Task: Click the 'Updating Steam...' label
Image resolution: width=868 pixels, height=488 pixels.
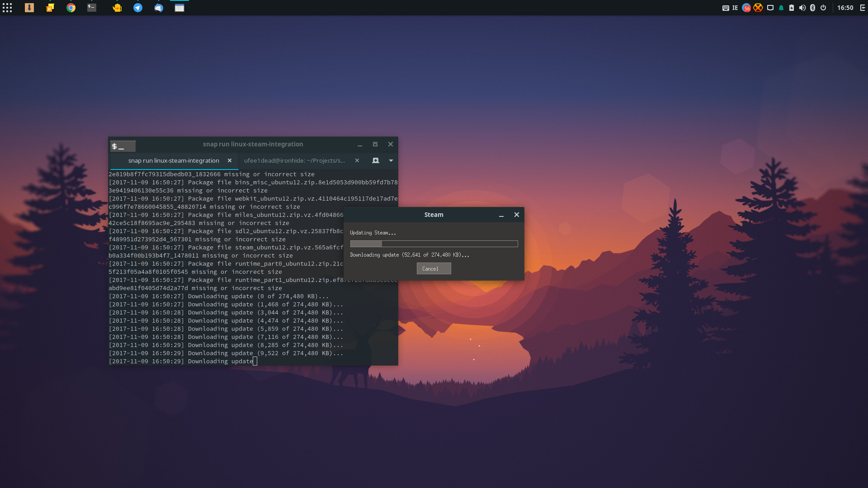Action: coord(373,233)
